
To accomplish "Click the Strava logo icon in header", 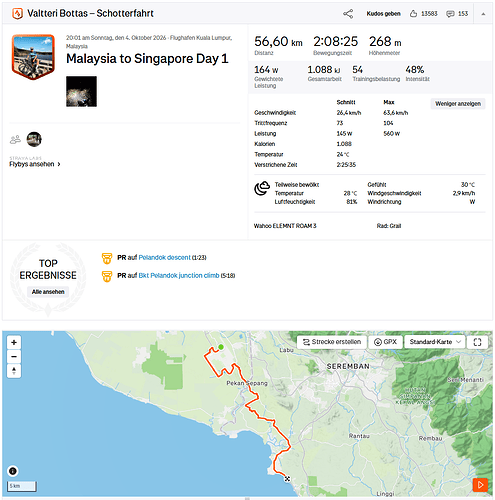I will [x=17, y=14].
